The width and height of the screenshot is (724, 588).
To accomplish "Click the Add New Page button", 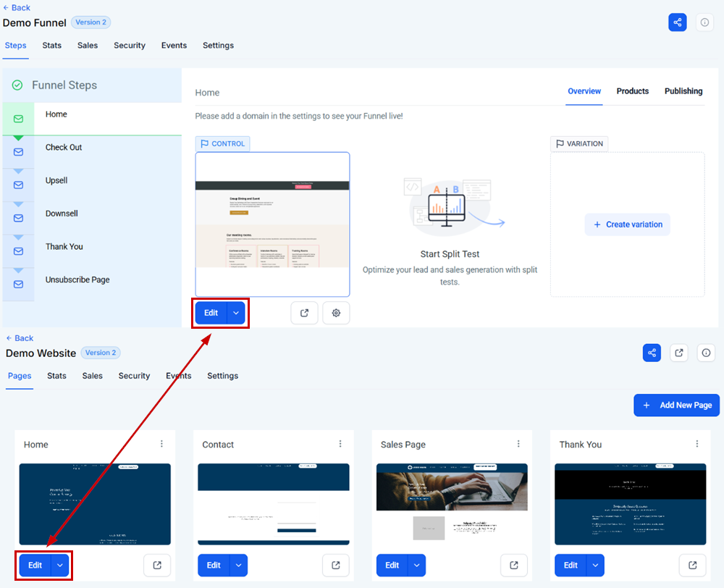I will click(676, 405).
